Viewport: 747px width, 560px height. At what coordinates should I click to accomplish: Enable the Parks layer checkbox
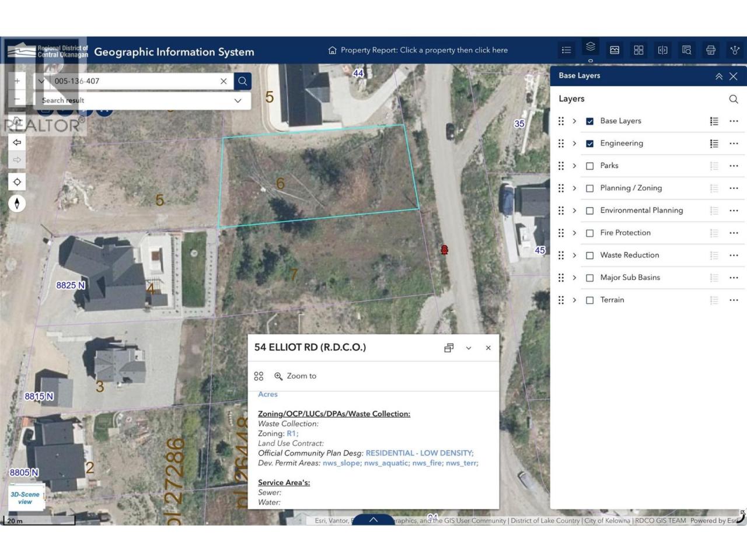589,166
